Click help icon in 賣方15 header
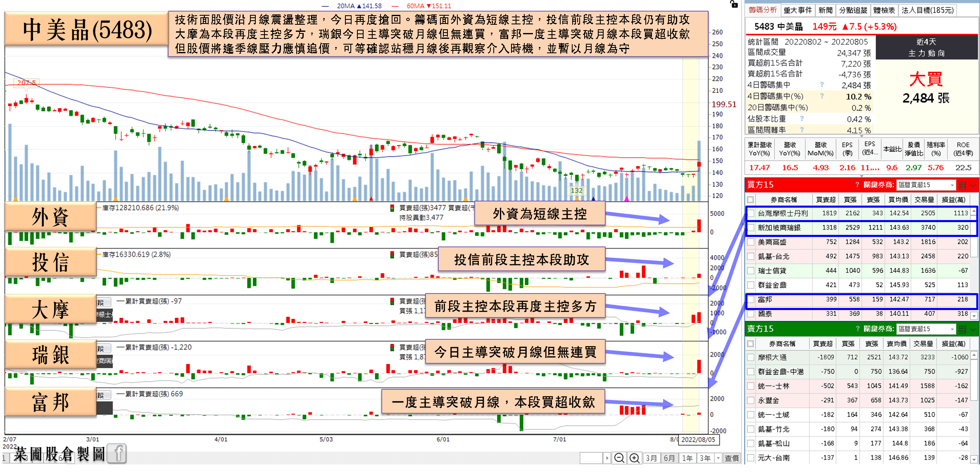 coord(857,329)
